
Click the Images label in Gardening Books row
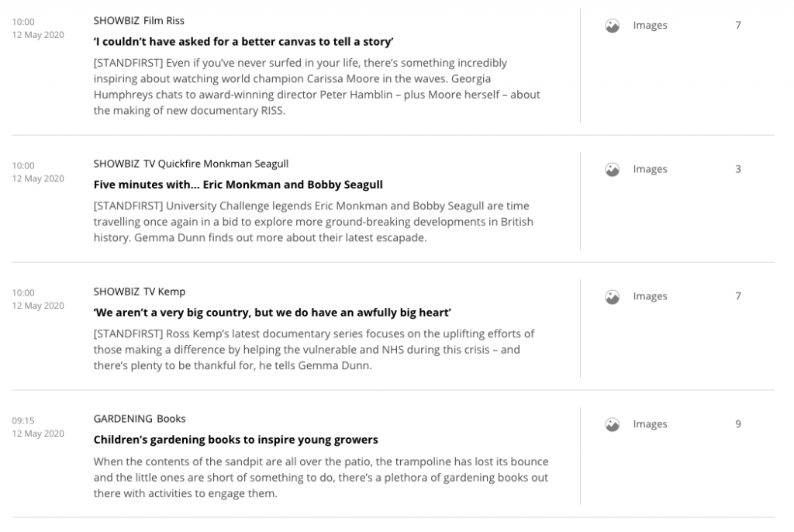[650, 424]
